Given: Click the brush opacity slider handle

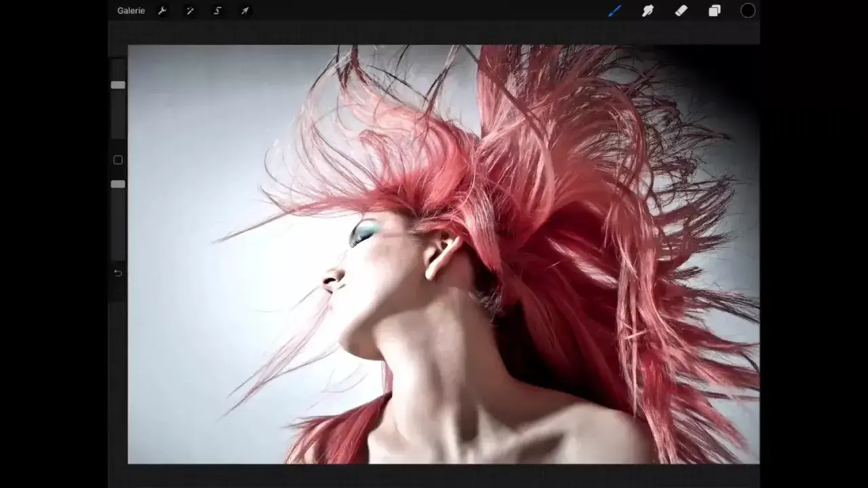Looking at the screenshot, I should (118, 184).
